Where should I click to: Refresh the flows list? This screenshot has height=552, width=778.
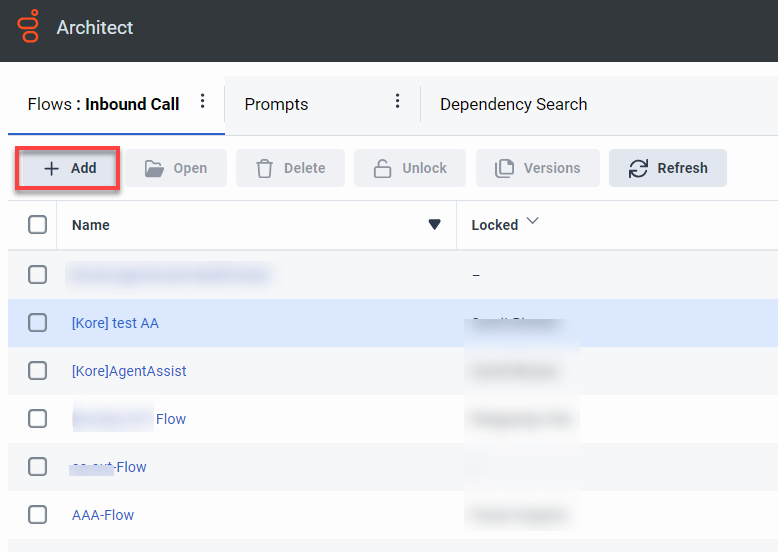pyautogui.click(x=668, y=168)
